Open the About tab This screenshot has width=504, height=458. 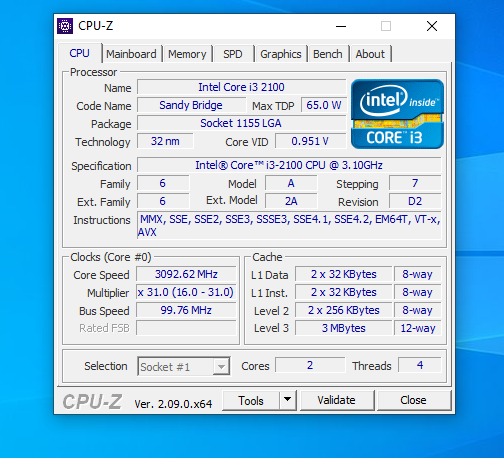coord(370,54)
